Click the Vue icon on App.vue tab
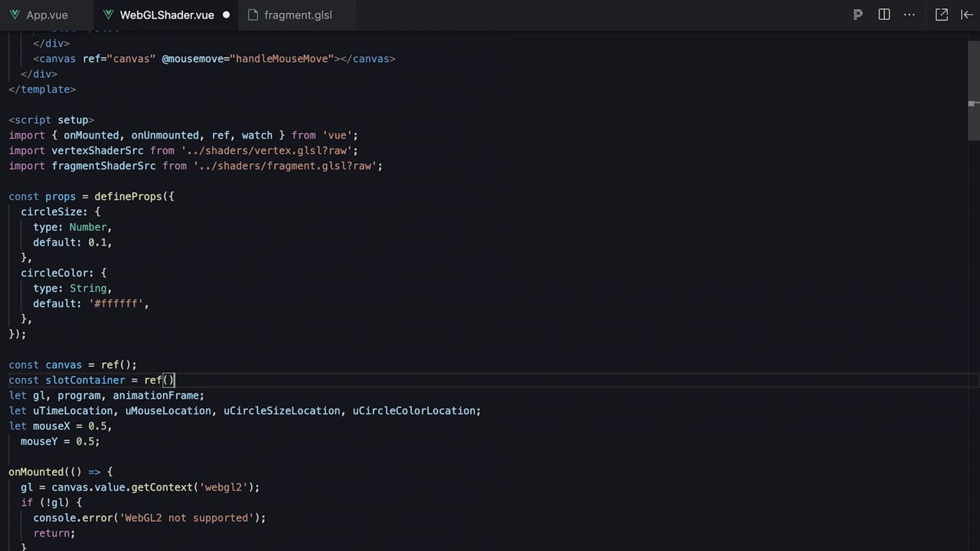The height and width of the screenshot is (551, 980). coord(15,15)
